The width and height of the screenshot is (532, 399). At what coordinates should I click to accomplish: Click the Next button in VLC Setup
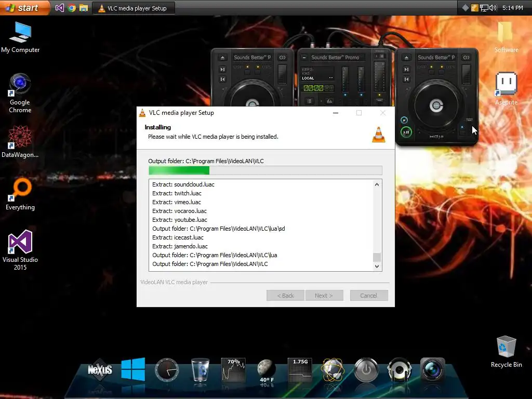pos(324,296)
